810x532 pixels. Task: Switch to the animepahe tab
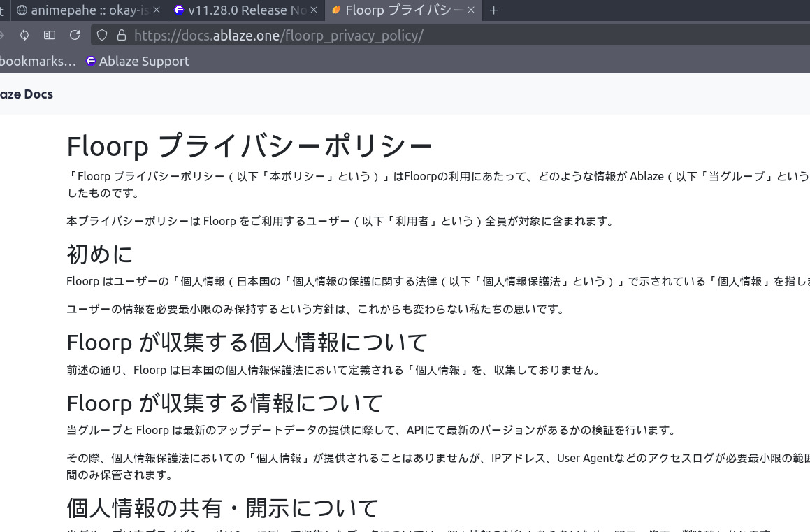point(88,10)
